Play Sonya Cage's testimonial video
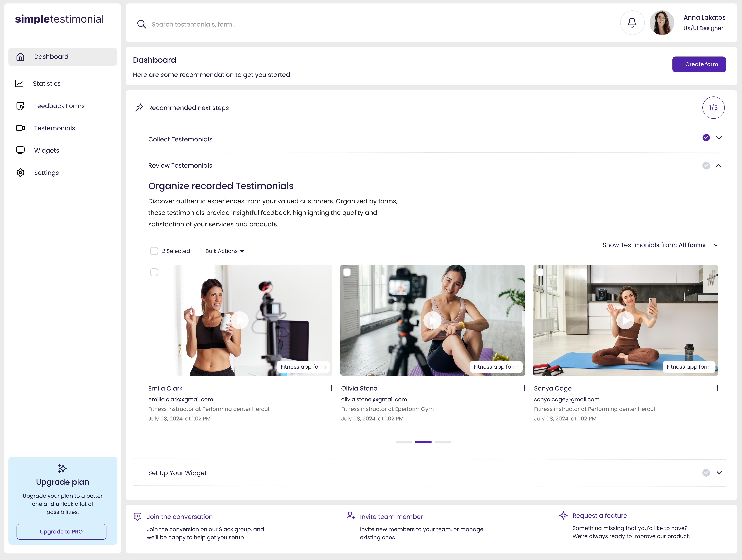The image size is (742, 560). (x=625, y=320)
